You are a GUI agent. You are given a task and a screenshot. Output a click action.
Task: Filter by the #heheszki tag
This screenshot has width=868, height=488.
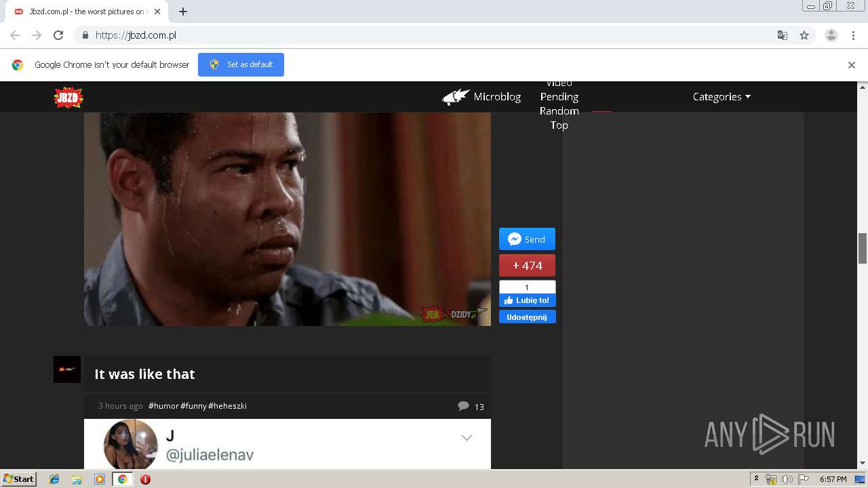227,406
